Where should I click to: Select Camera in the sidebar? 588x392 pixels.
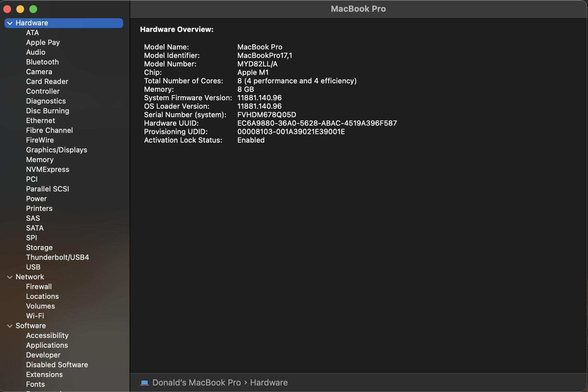click(x=39, y=72)
